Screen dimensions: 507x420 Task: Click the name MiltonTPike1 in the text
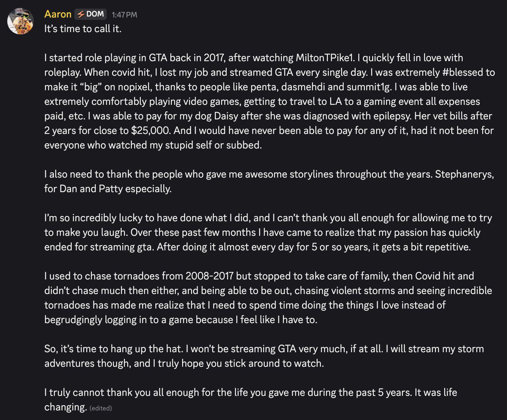(x=324, y=58)
